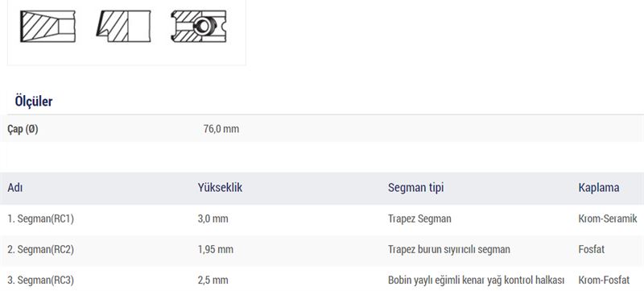This screenshot has height=291, width=644.
Task: Sort by the Adı column header
Action: pos(14,188)
